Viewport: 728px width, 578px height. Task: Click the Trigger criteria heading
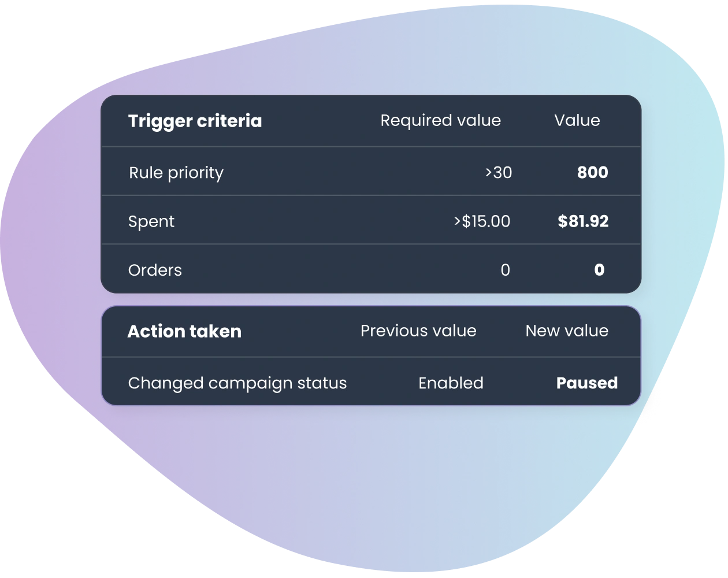(195, 121)
